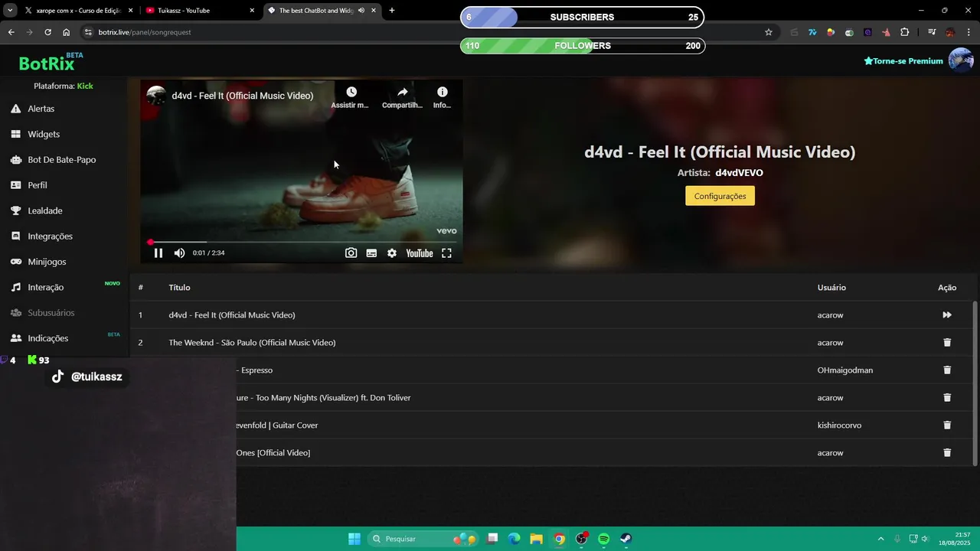Screen dimensions: 980x551
Task: Open a new browser tab
Action: [392, 11]
